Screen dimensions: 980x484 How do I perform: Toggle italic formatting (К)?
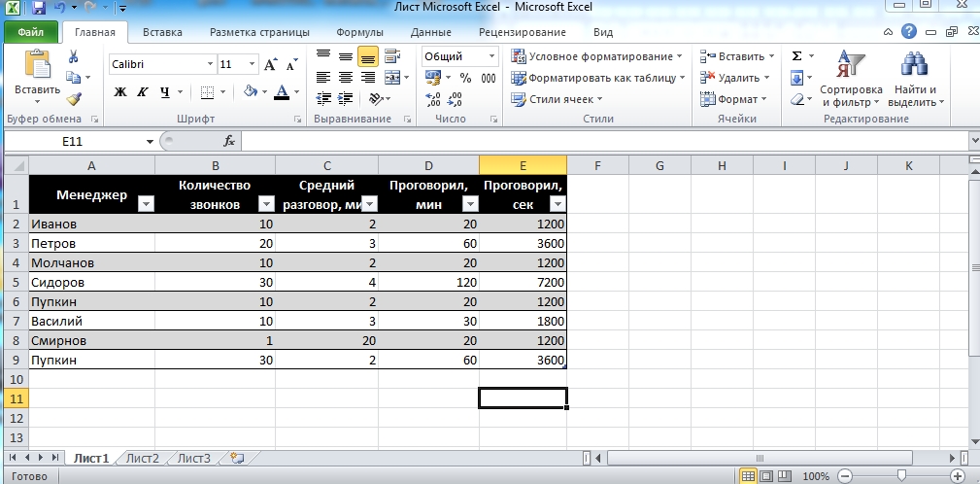click(144, 92)
